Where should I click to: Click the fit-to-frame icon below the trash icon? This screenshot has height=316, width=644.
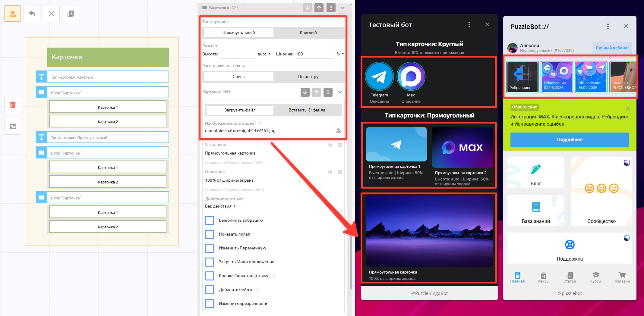pos(13,126)
